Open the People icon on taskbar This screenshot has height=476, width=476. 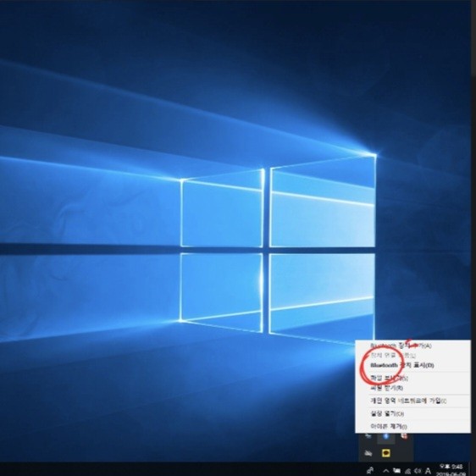370,471
